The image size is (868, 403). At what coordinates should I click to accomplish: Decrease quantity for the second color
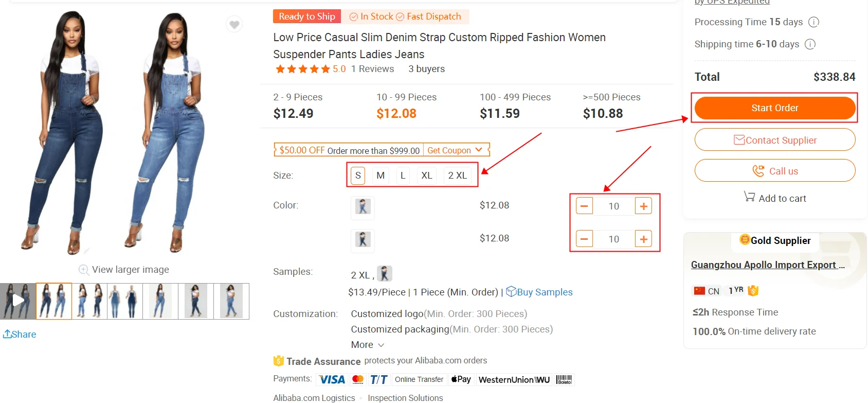click(584, 239)
